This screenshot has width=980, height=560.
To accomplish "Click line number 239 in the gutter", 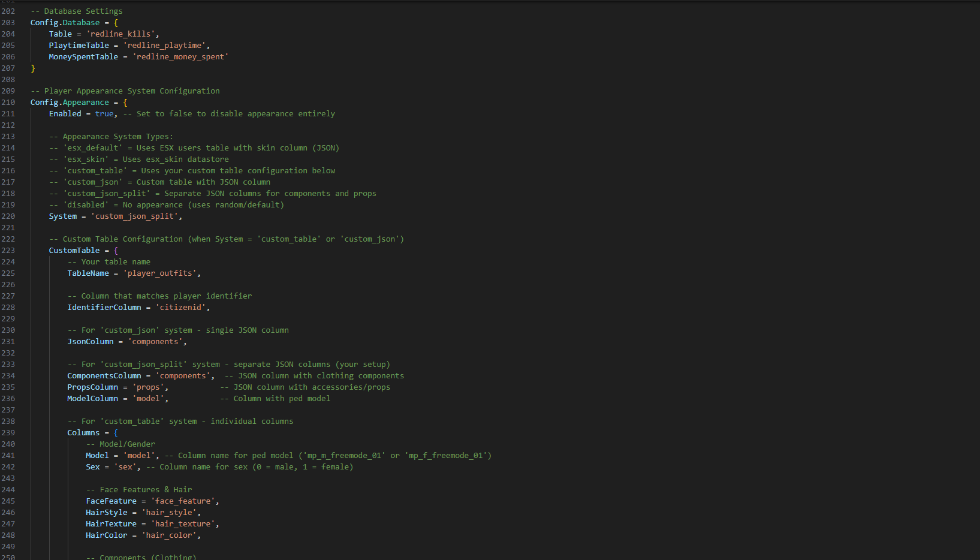I will tap(8, 433).
